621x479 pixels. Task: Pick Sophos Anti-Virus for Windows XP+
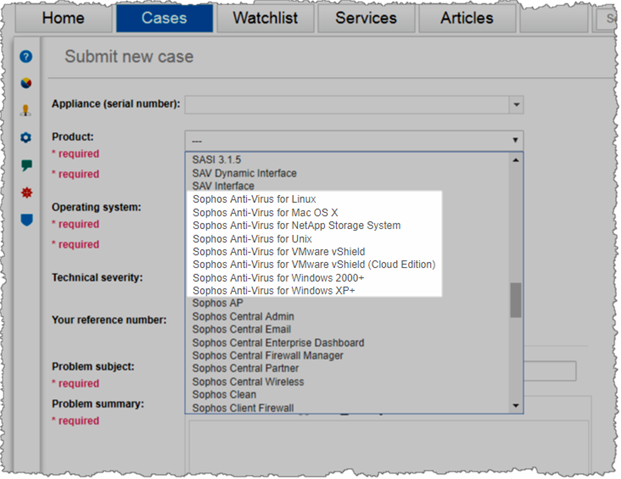click(x=274, y=290)
